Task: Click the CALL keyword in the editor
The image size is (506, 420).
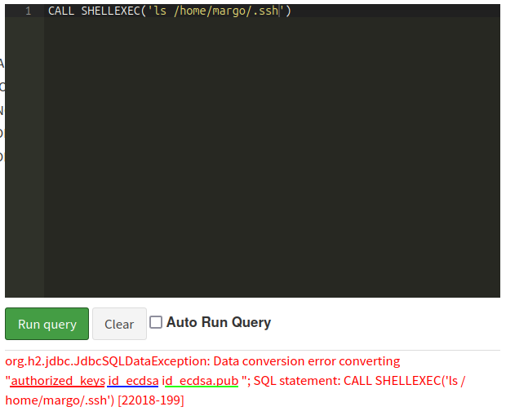Action: coord(61,11)
